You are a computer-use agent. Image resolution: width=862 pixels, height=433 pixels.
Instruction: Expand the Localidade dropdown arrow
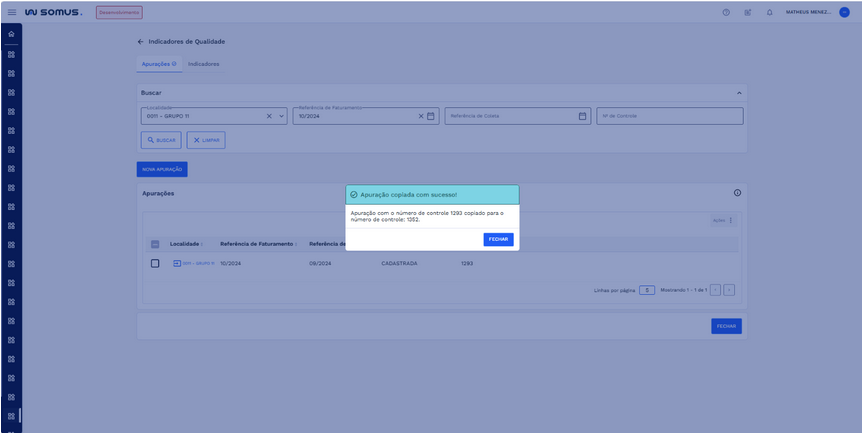coord(281,116)
